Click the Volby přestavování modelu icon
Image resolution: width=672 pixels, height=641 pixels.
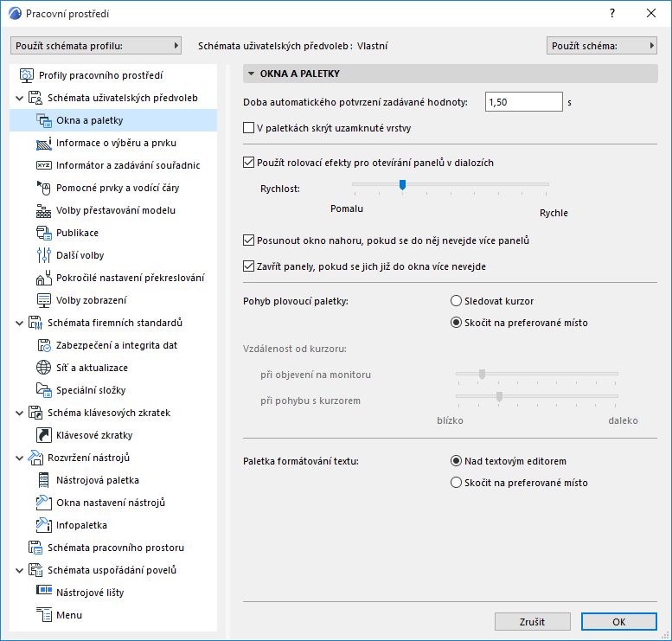pyautogui.click(x=44, y=210)
